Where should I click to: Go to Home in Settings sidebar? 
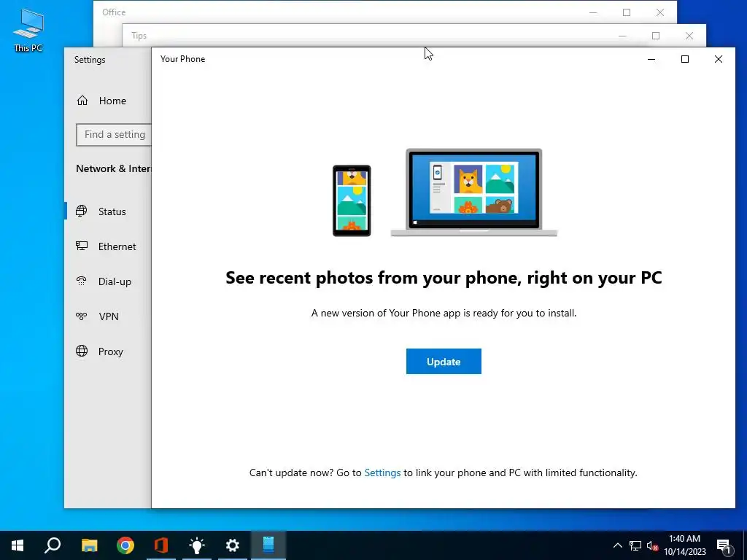coord(108,101)
